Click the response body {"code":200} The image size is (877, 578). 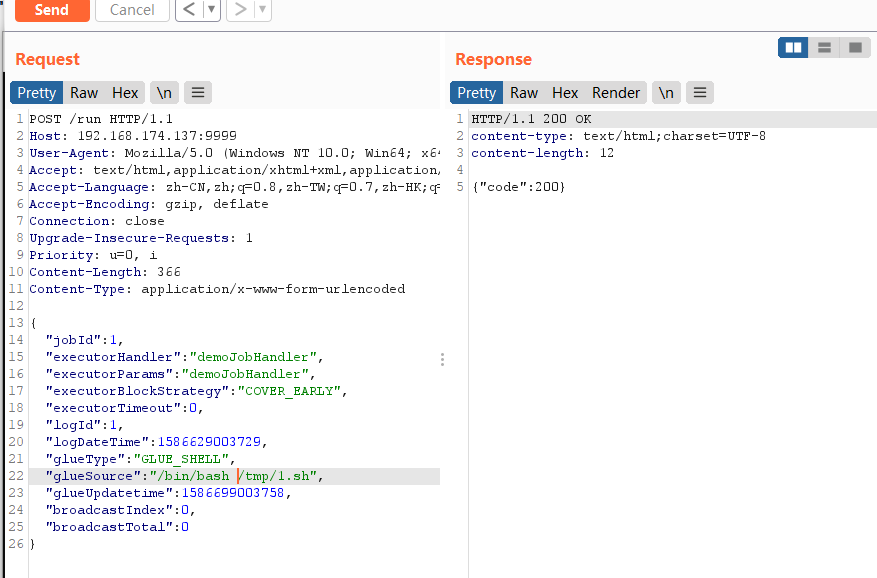pyautogui.click(x=518, y=187)
